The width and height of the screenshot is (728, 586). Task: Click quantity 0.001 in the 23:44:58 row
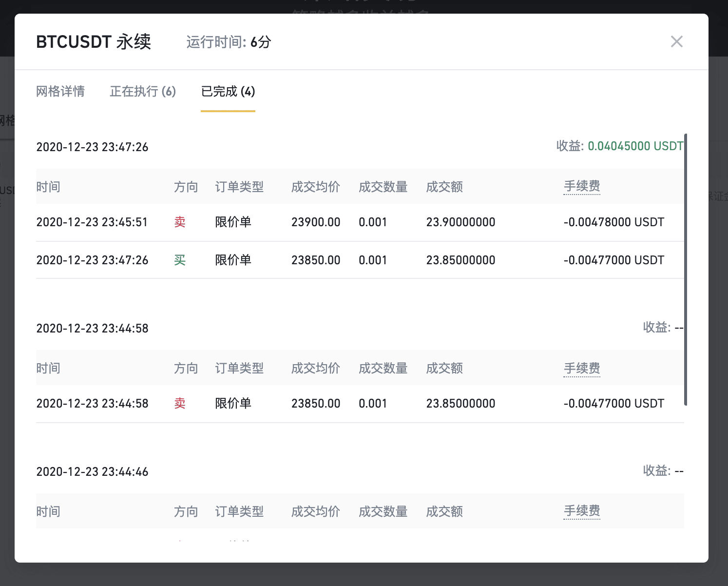pyautogui.click(x=373, y=403)
